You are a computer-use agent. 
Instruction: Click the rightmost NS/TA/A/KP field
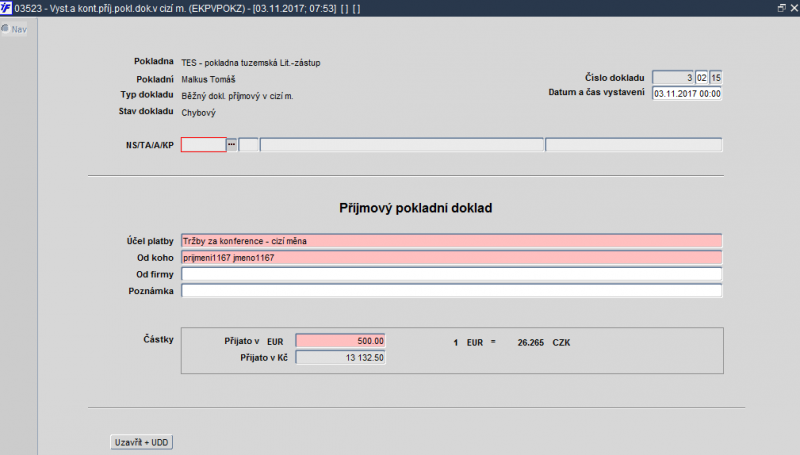coord(634,145)
